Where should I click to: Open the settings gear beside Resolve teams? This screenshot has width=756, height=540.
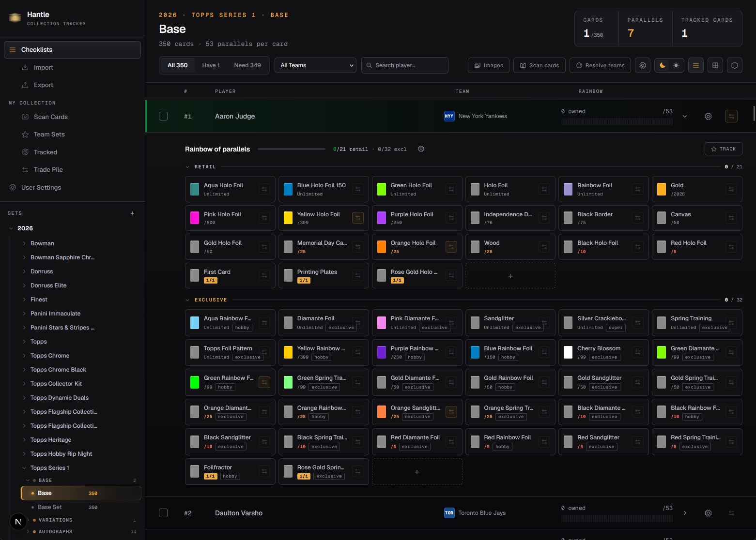(x=643, y=65)
